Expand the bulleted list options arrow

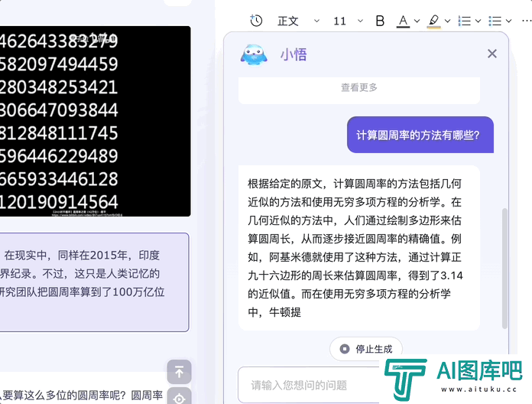coord(508,21)
